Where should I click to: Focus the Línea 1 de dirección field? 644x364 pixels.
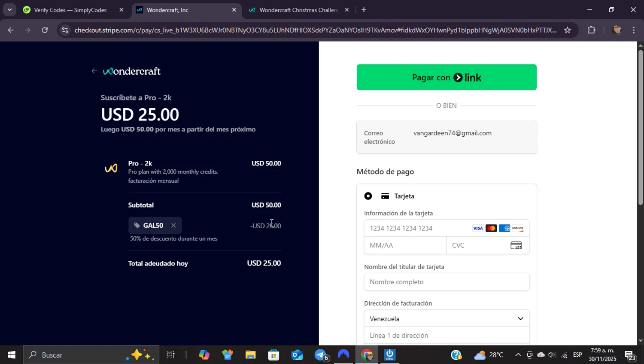447,336
